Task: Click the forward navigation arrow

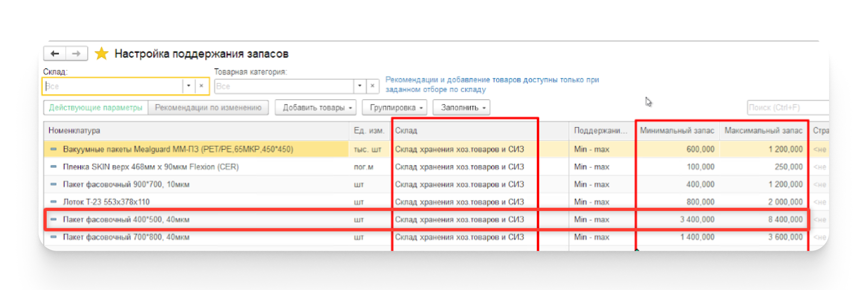Action: (x=76, y=54)
